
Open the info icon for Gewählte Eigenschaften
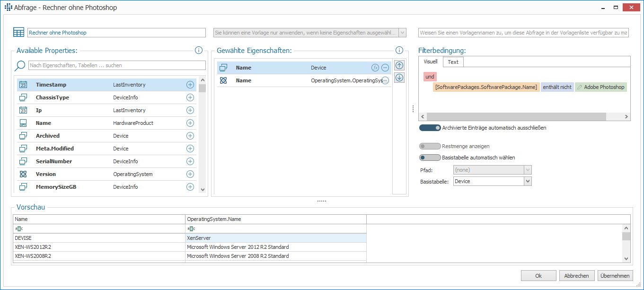(x=399, y=50)
